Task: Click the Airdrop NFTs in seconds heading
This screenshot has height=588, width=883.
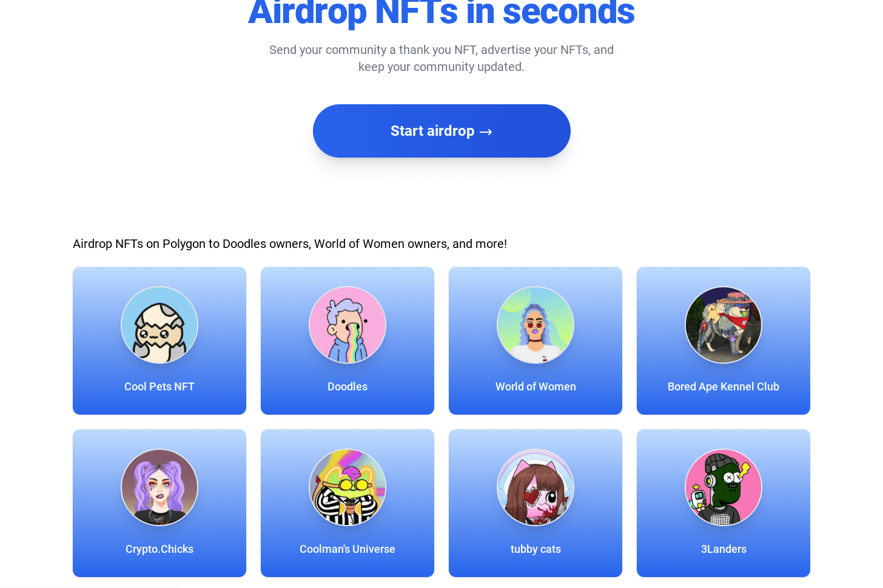Action: coord(441,12)
